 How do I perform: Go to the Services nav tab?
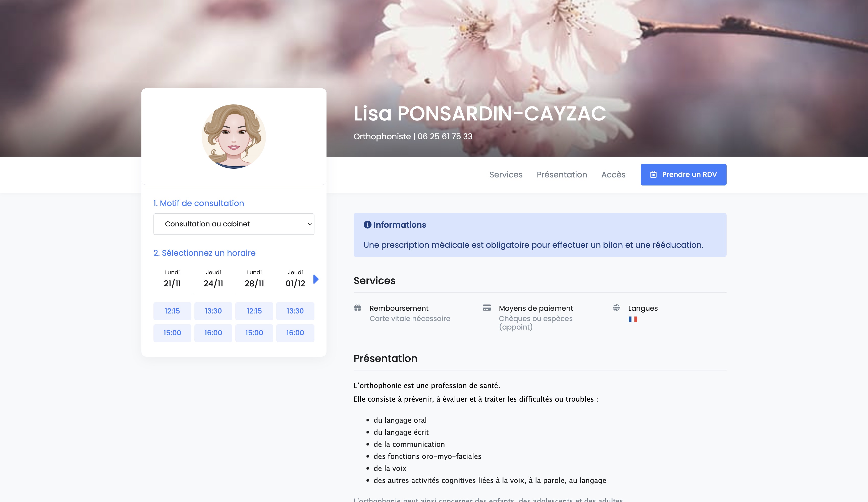pos(506,174)
